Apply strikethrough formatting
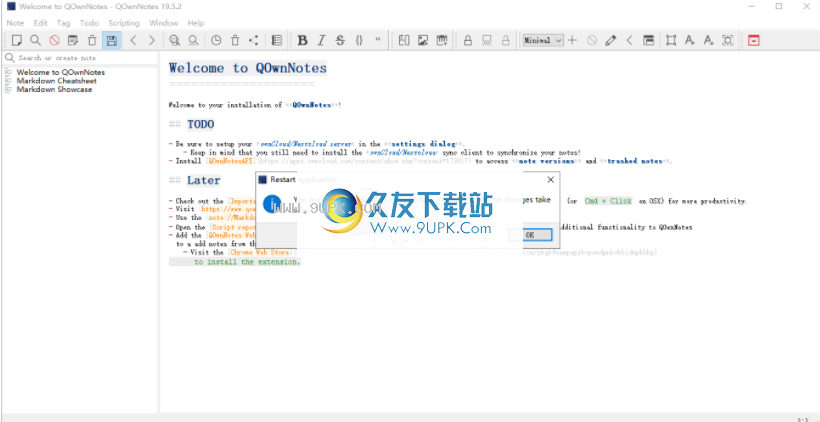 click(340, 40)
